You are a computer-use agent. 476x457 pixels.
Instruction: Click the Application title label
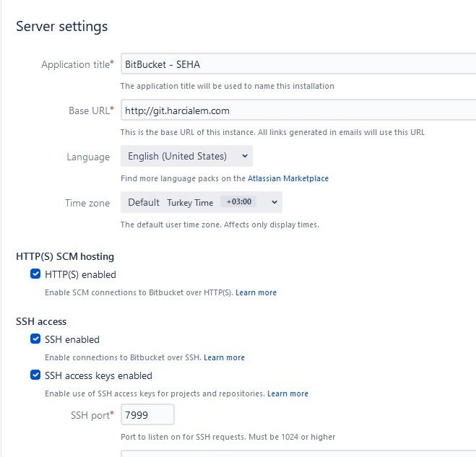tap(77, 64)
